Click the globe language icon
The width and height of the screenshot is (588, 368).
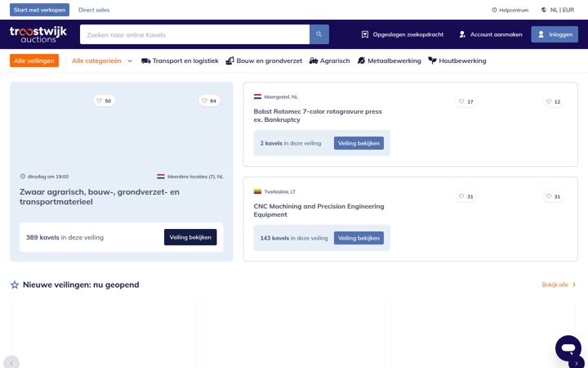[544, 10]
